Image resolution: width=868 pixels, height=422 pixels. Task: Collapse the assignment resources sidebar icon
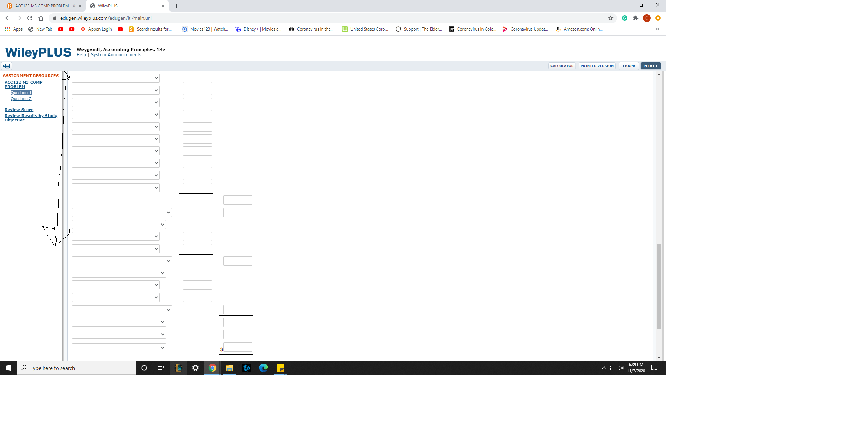[x=7, y=66]
